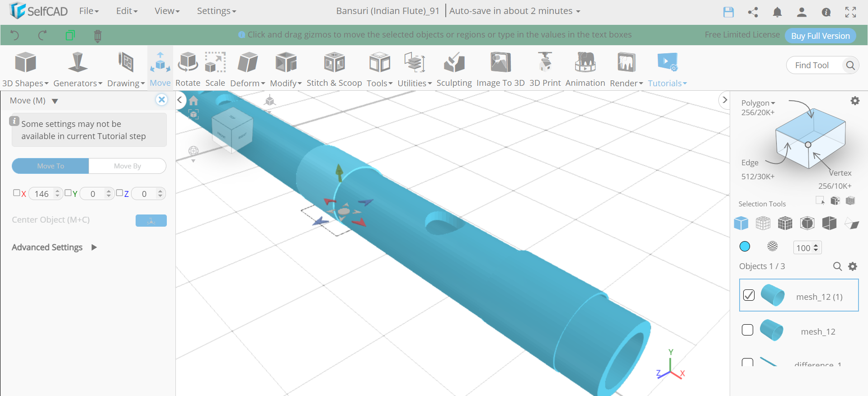Click the search magnifier in Find Tool
Viewport: 868px width, 396px height.
point(850,65)
